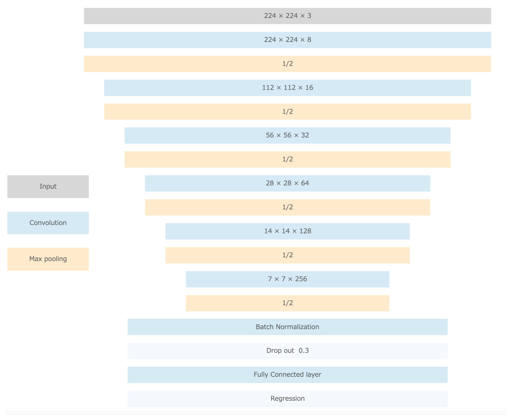
Task: Click the Regression output block
Action: click(287, 399)
